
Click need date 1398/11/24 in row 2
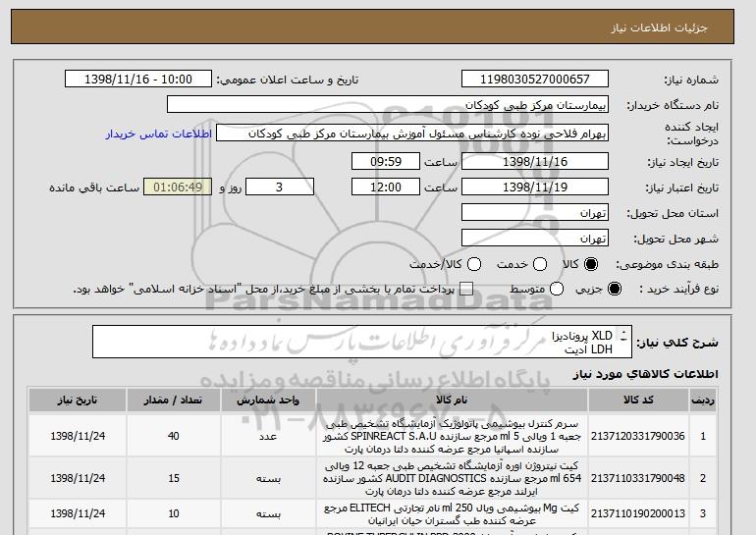tap(78, 478)
